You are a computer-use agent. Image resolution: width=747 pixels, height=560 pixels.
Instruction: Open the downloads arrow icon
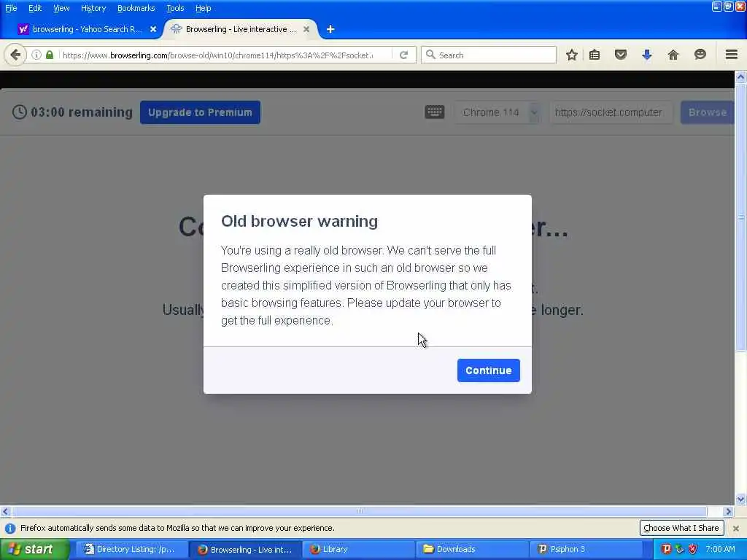pyautogui.click(x=646, y=55)
